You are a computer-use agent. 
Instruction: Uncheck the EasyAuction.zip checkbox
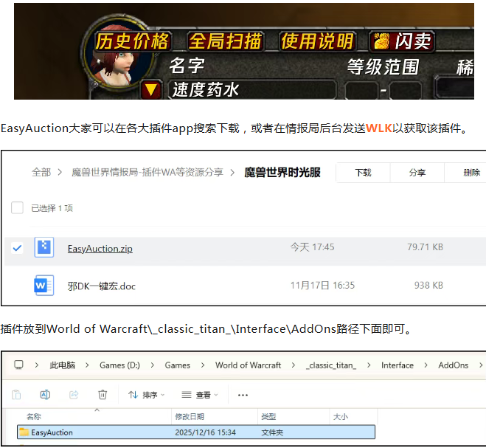(x=17, y=248)
